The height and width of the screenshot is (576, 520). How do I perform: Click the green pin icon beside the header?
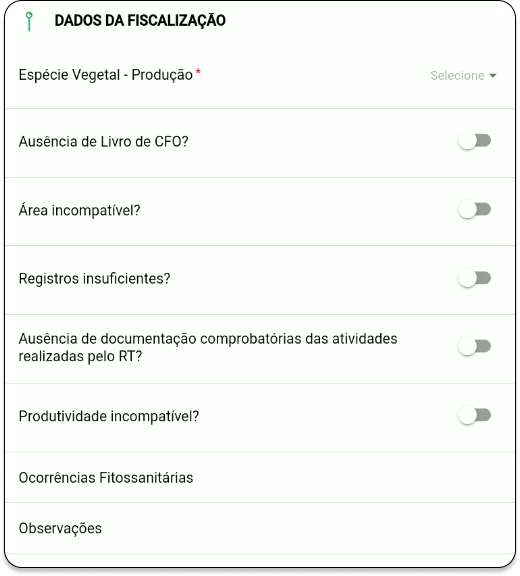coord(29,21)
